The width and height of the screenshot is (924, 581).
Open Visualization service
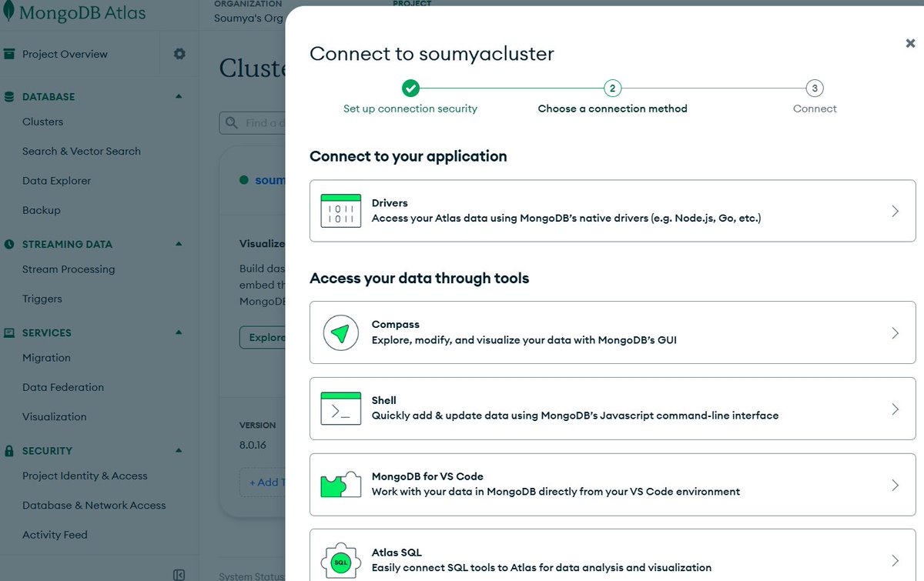point(55,416)
